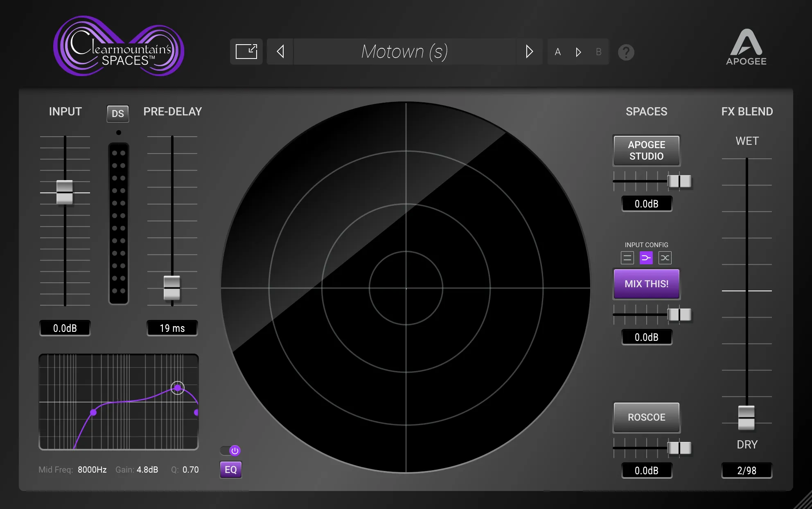Screen dimensions: 812x509
Task: Click the low-cut EQ node
Action: (x=93, y=412)
